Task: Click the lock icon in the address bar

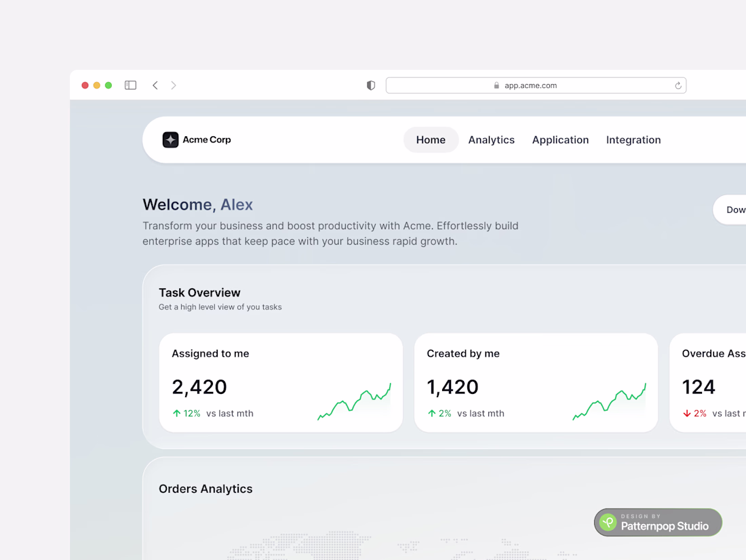Action: tap(496, 85)
